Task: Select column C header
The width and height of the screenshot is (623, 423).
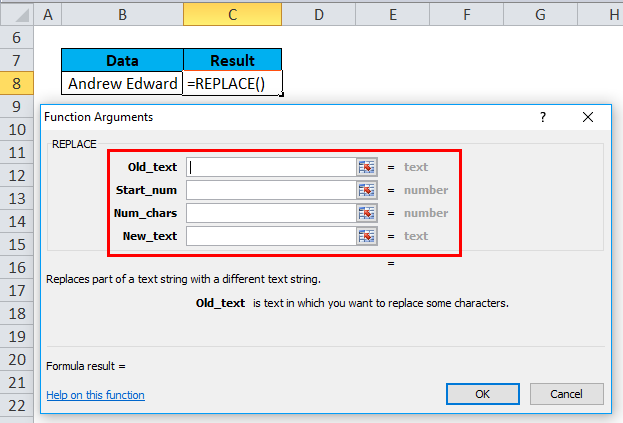Action: click(x=232, y=15)
